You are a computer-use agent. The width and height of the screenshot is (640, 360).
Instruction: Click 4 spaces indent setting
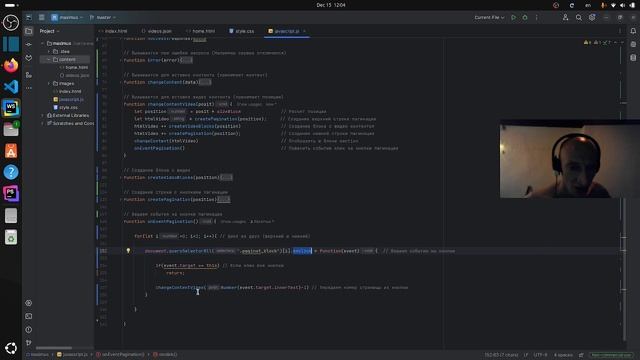pyautogui.click(x=563, y=355)
